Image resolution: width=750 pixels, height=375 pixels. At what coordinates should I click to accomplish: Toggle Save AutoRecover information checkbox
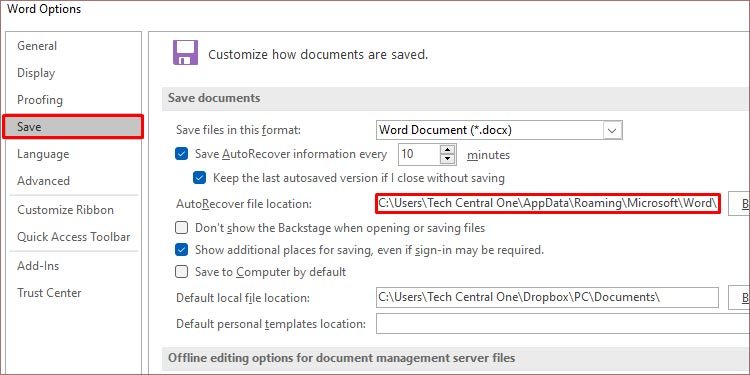click(x=181, y=154)
